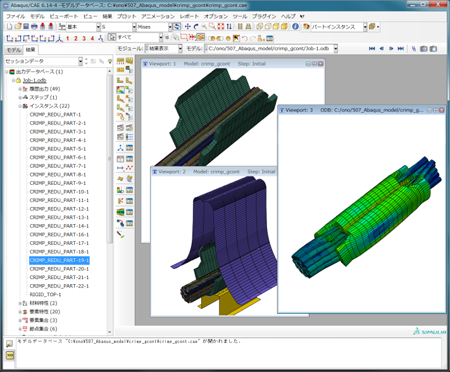Click Plot contours on deformed shape icon

click(120, 90)
